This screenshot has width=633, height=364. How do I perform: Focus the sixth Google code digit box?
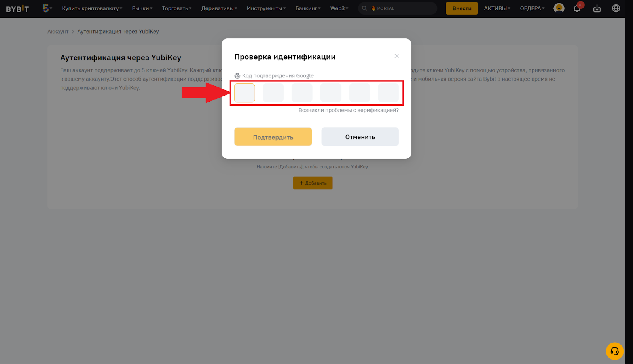tap(389, 93)
